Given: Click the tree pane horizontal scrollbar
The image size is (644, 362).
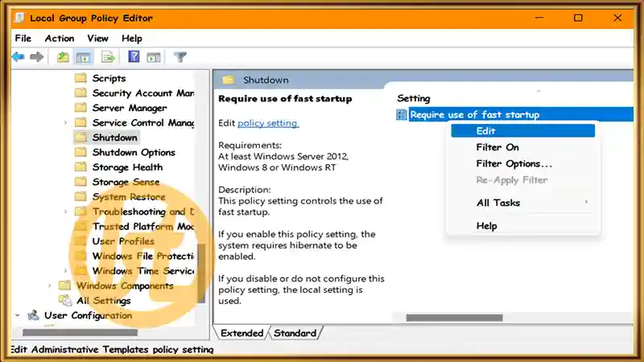Looking at the screenshot, I should 80,332.
